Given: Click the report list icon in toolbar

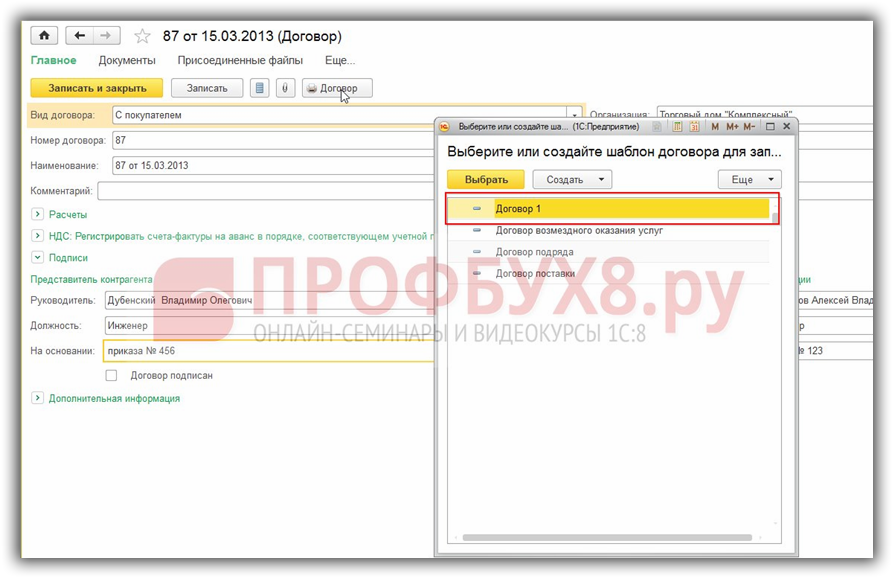Looking at the screenshot, I should [260, 88].
